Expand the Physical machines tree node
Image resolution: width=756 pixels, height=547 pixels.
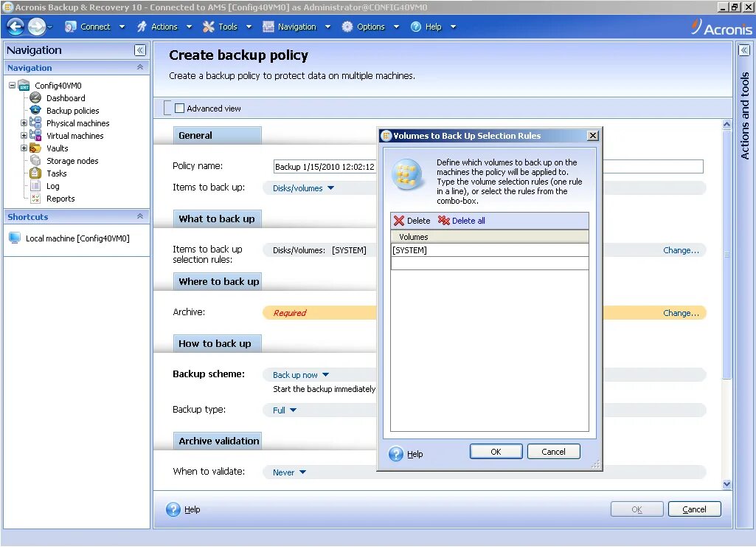point(24,123)
